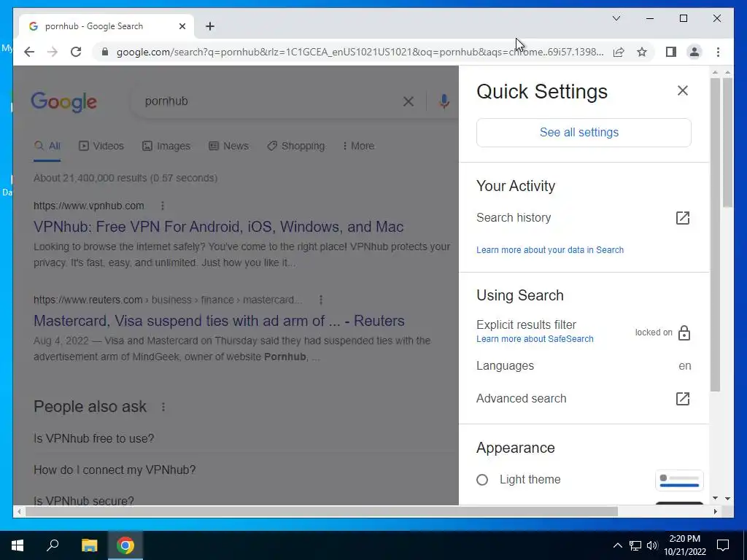The image size is (747, 560).
Task: Open the Mastercard, Visa Reuters result
Action: tap(219, 321)
